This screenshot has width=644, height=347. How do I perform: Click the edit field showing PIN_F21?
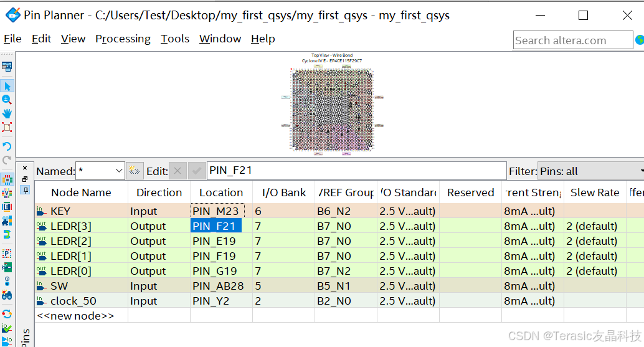356,171
